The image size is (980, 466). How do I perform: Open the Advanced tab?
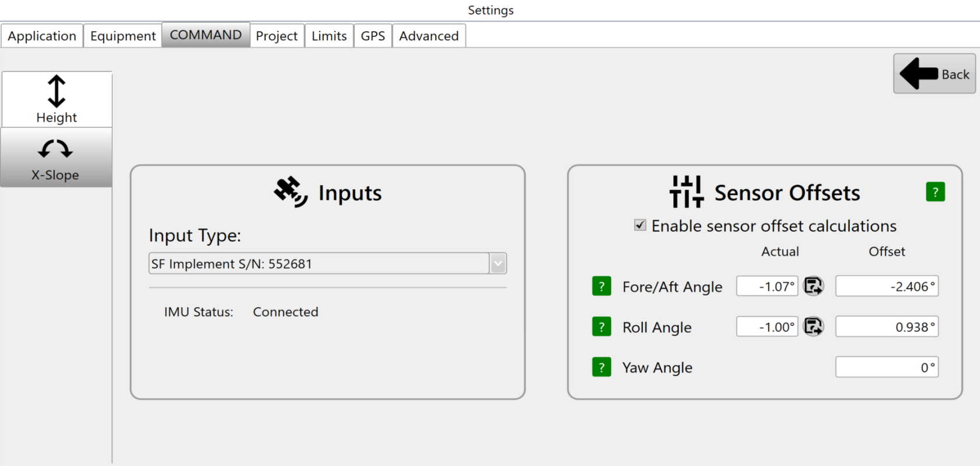429,36
